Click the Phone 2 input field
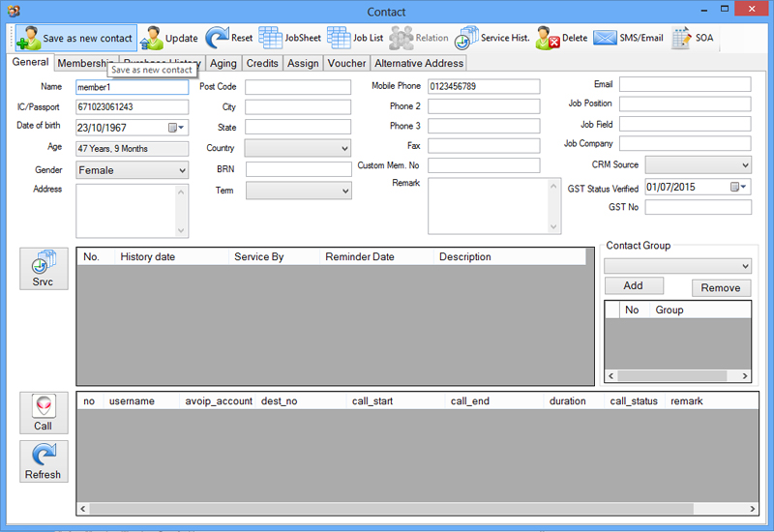The image size is (774, 532). [x=484, y=106]
